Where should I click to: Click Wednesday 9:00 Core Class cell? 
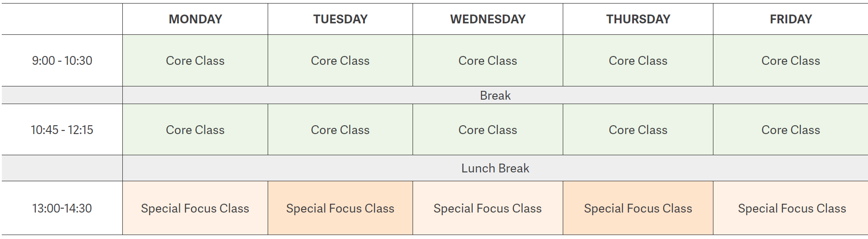[488, 60]
